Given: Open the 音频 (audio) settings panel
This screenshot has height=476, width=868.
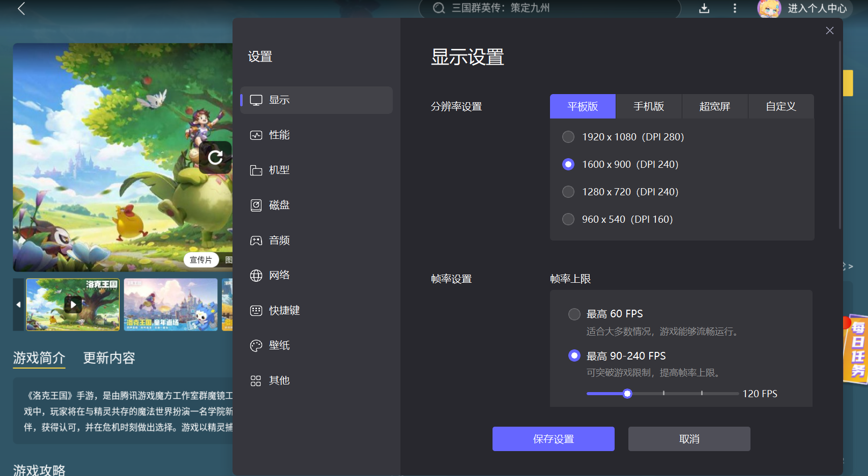Looking at the screenshot, I should 279,240.
